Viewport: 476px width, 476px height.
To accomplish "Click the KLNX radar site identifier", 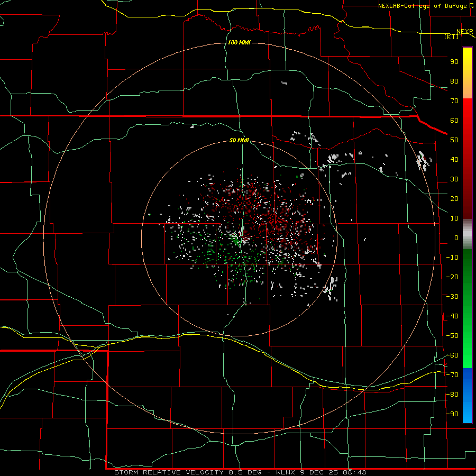I will pos(286,472).
